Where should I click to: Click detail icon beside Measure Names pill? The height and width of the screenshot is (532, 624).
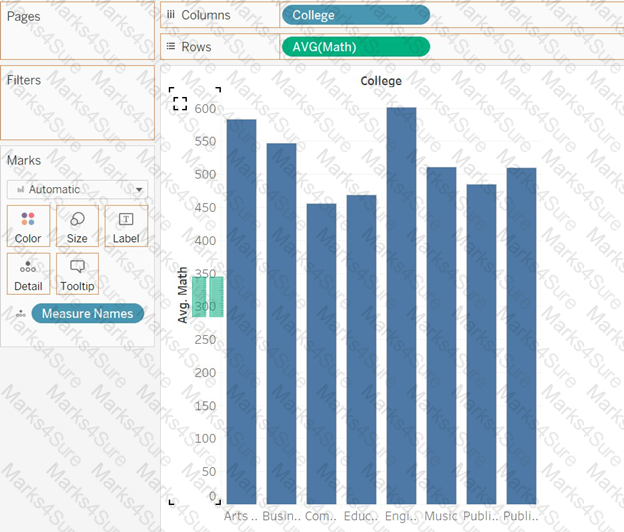(21, 314)
